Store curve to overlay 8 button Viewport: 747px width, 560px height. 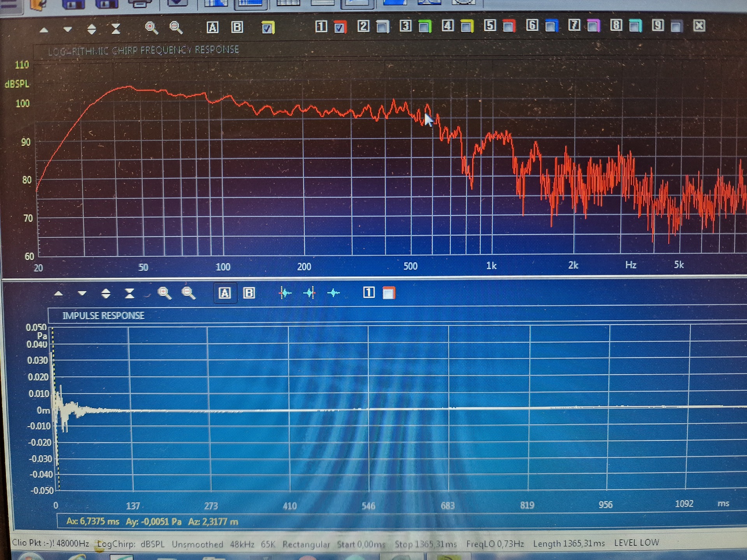(x=616, y=25)
